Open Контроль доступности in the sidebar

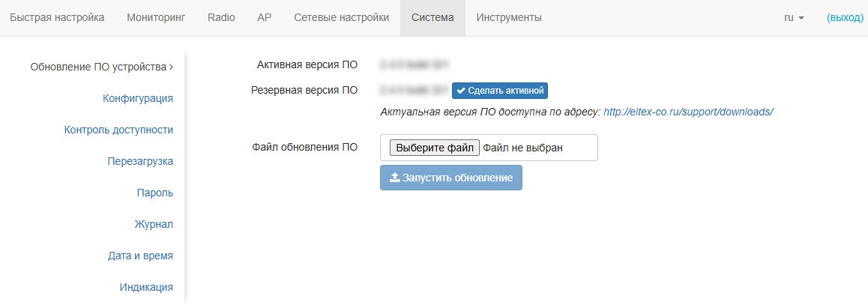pos(118,130)
